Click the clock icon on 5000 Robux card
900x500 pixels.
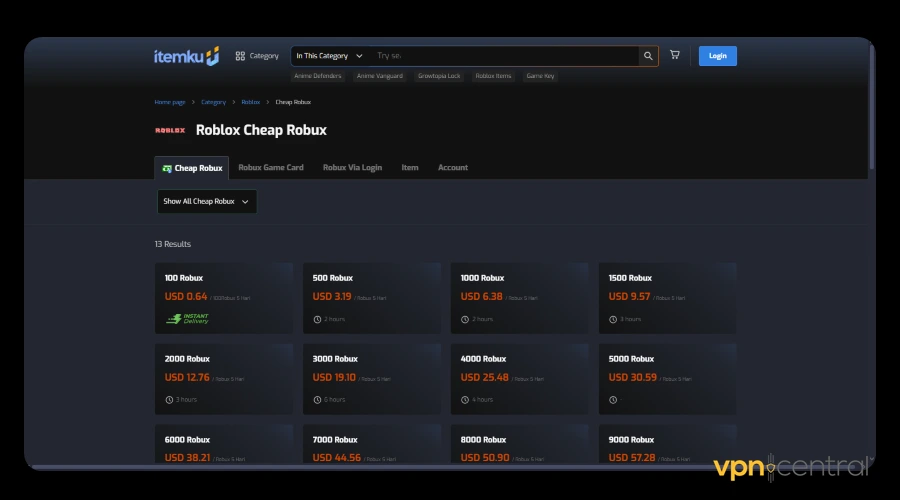613,400
